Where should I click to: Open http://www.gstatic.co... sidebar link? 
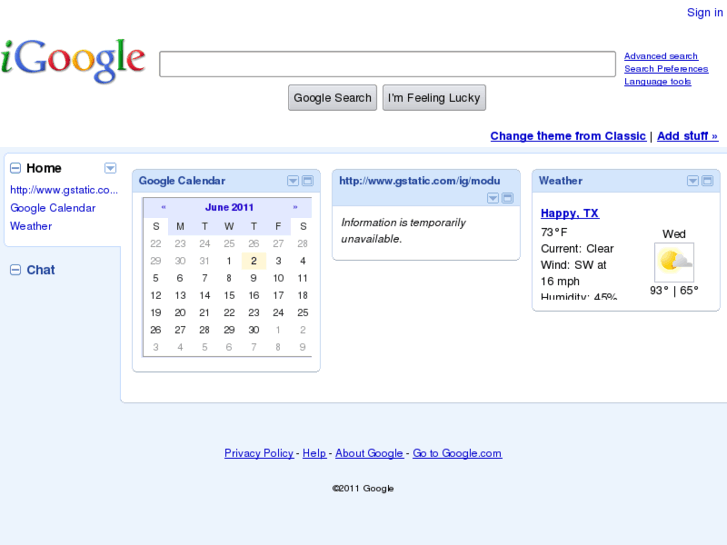tap(64, 190)
